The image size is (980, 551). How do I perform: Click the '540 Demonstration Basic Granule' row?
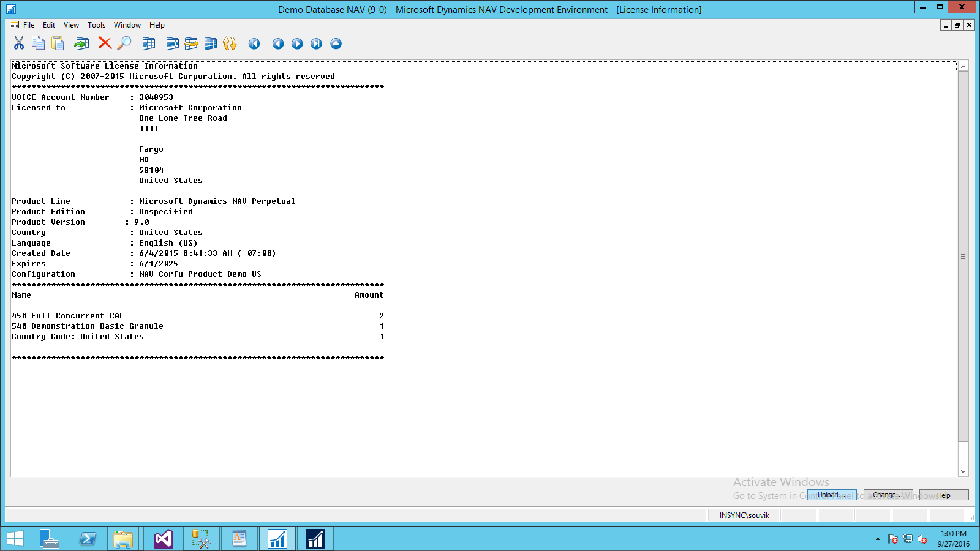click(198, 326)
